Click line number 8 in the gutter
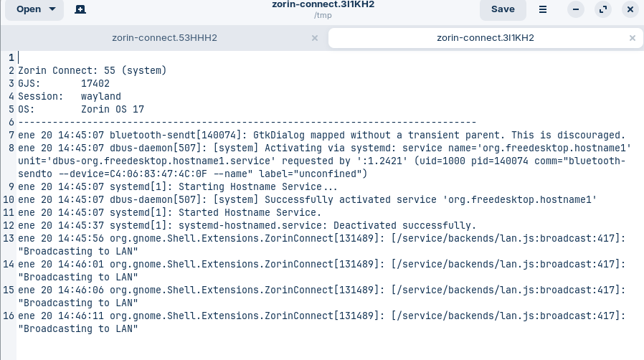Image resolution: width=644 pixels, height=360 pixels. click(11, 148)
